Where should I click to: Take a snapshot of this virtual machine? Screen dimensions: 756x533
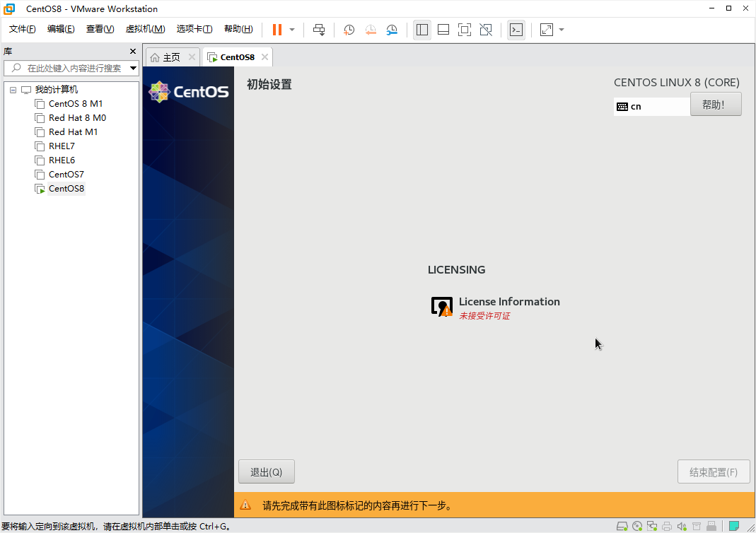pos(349,30)
